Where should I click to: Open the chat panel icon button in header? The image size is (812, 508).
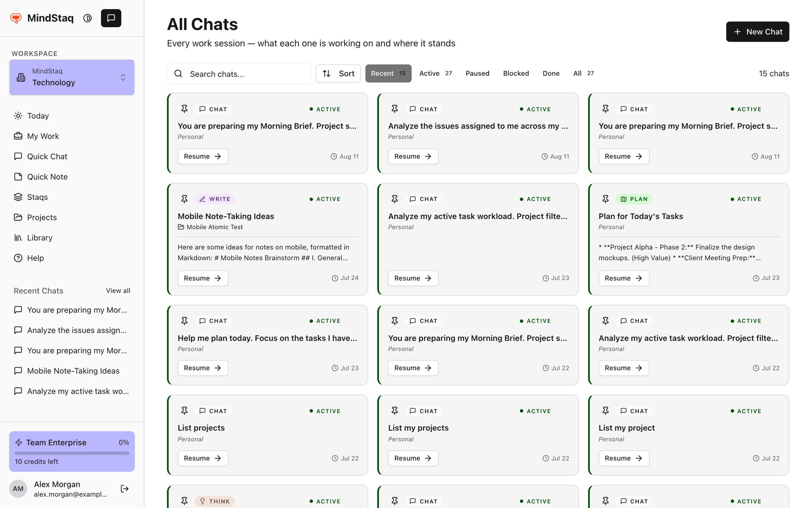[111, 18]
